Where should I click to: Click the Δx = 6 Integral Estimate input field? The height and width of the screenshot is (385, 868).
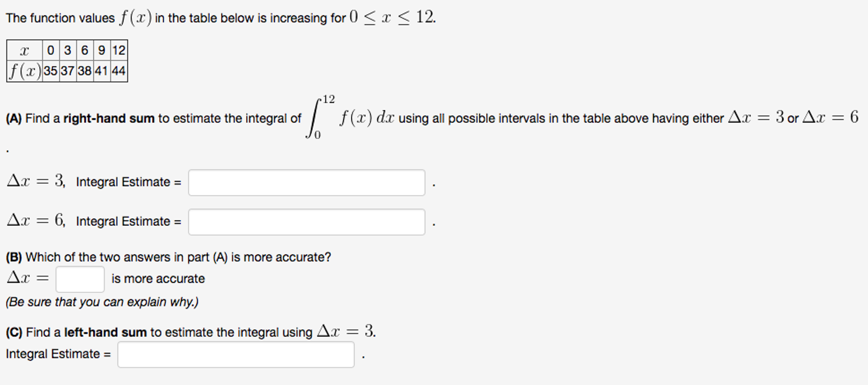point(306,222)
